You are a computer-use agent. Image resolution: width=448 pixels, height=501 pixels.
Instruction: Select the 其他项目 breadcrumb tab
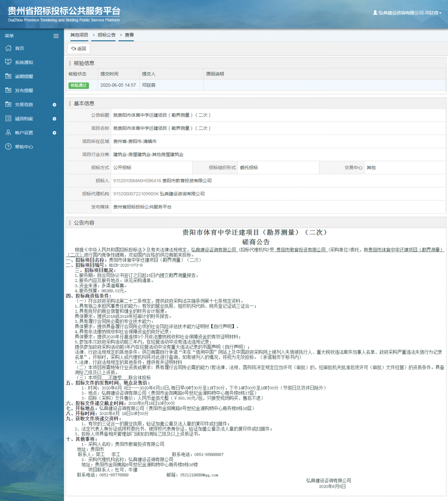79,35
